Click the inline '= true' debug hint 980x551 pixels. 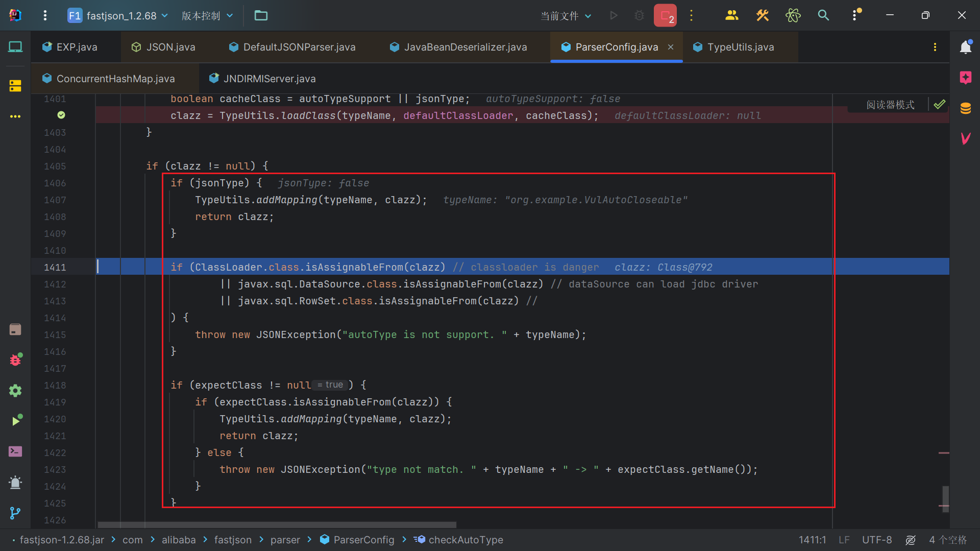[330, 385]
